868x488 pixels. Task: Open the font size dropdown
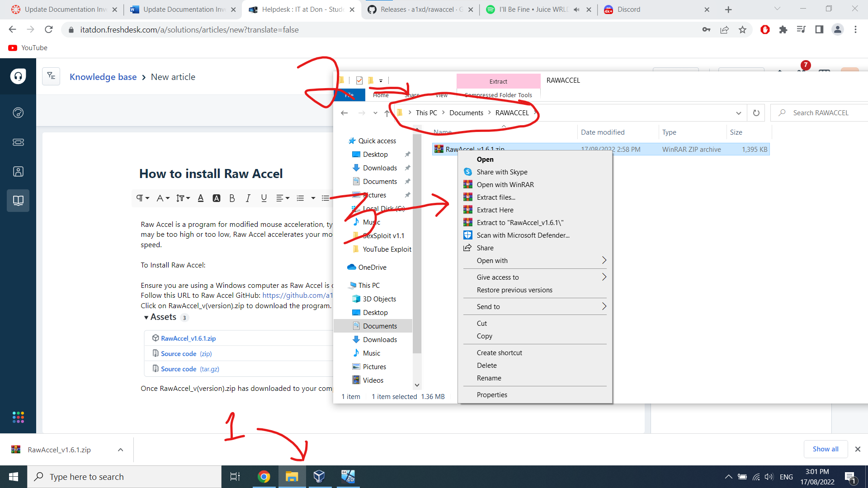click(183, 198)
